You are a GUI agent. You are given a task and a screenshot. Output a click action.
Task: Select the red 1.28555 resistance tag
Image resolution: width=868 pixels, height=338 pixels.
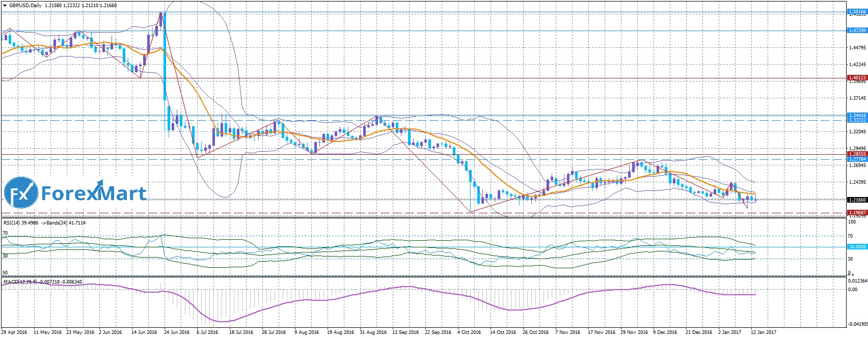pos(857,154)
